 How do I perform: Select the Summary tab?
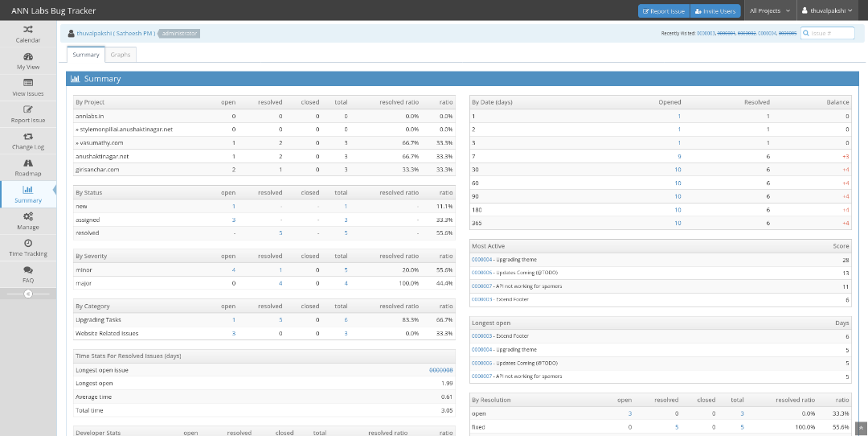[x=86, y=55]
